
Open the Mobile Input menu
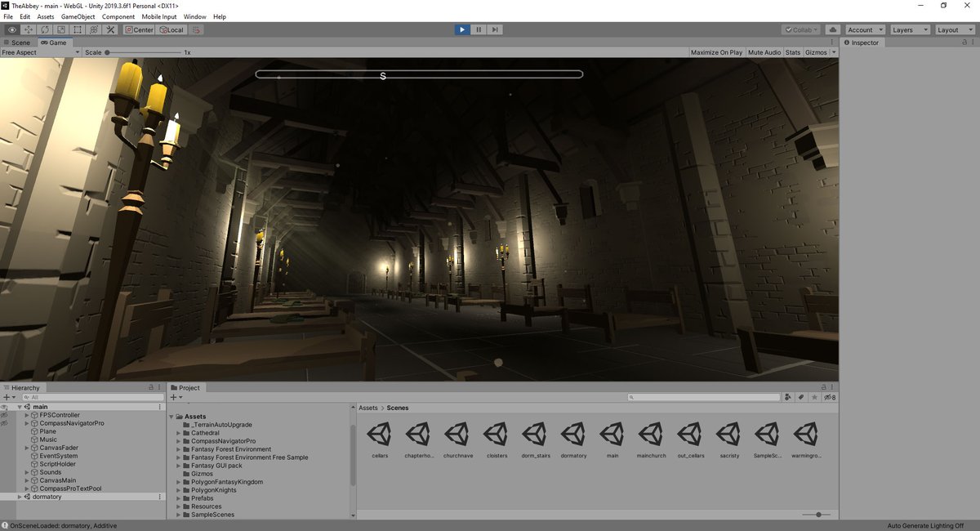[x=159, y=16]
